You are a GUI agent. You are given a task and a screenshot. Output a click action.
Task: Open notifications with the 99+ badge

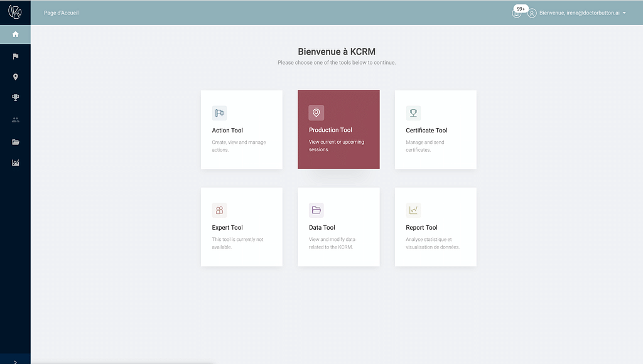coord(517,13)
